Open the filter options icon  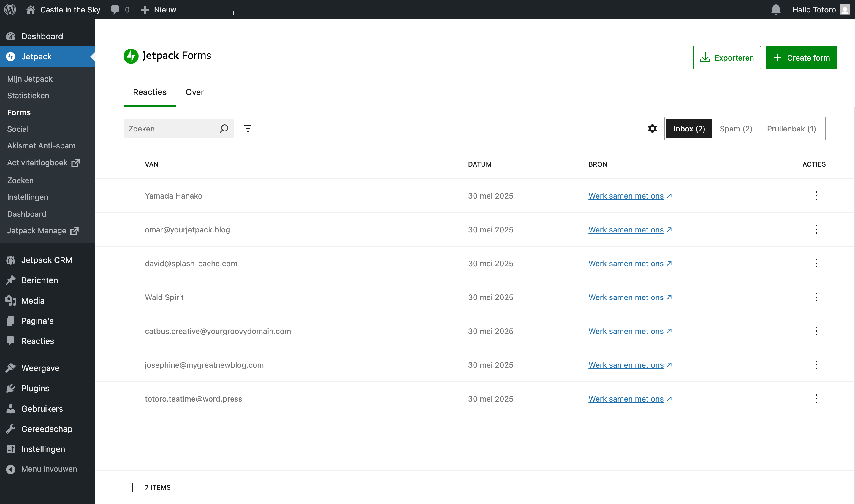coord(248,129)
